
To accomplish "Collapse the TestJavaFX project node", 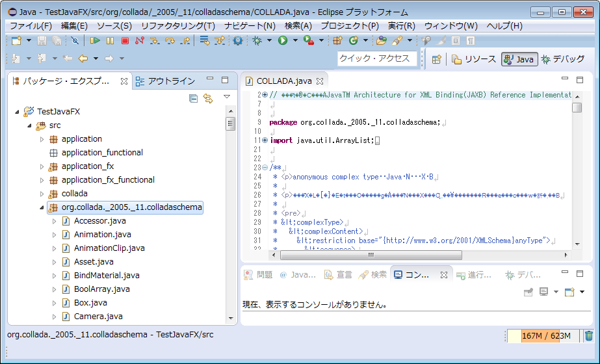I will (17, 112).
